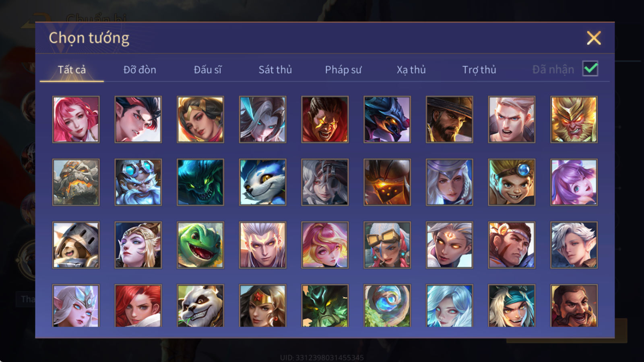Switch to the Đỡ đòn tab
This screenshot has width=644, height=362.
pos(140,70)
